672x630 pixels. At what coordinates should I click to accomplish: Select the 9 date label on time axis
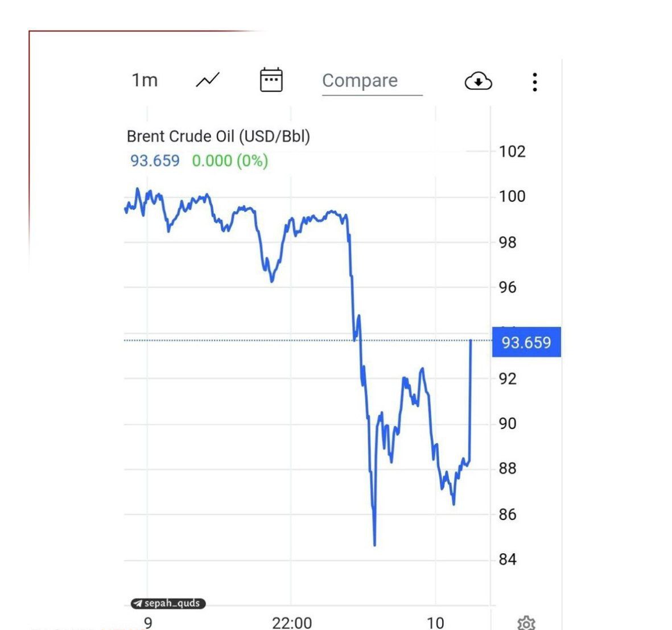(x=148, y=623)
